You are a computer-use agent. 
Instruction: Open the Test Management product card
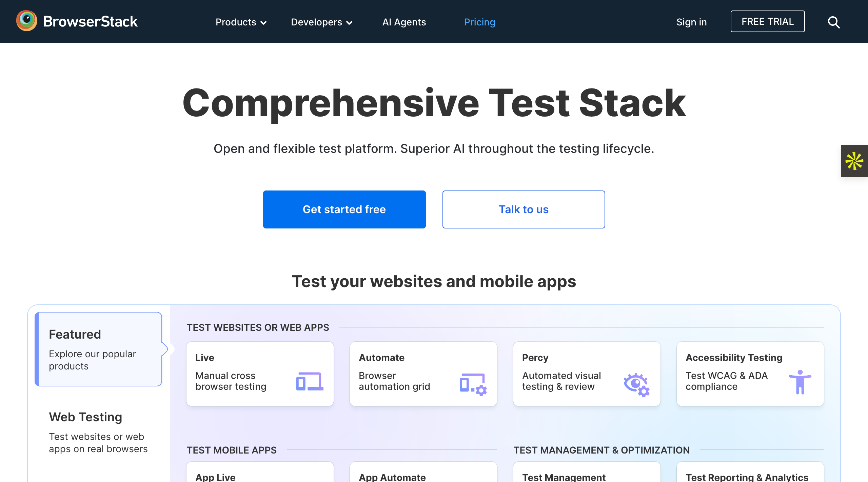point(587,475)
